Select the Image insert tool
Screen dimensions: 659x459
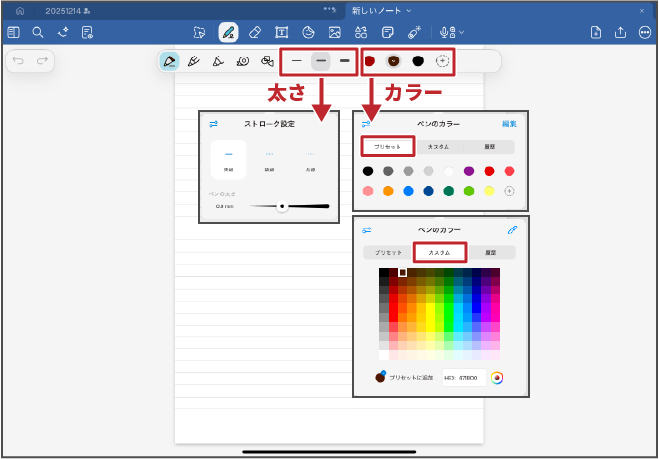click(x=335, y=32)
